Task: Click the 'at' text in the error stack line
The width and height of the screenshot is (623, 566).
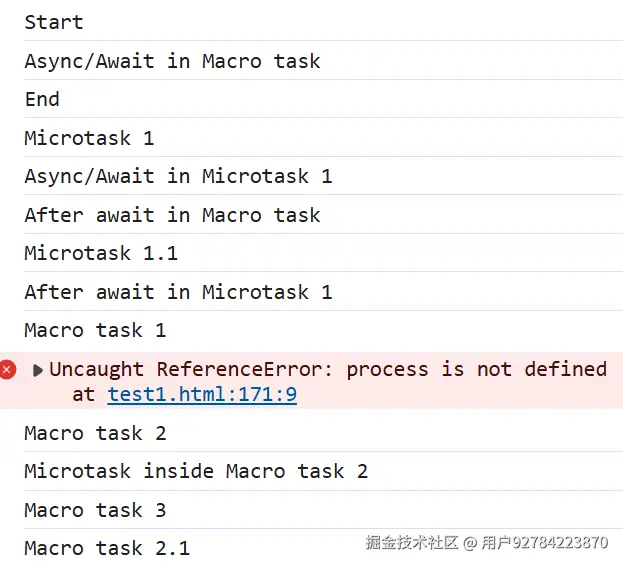Action: [84, 395]
